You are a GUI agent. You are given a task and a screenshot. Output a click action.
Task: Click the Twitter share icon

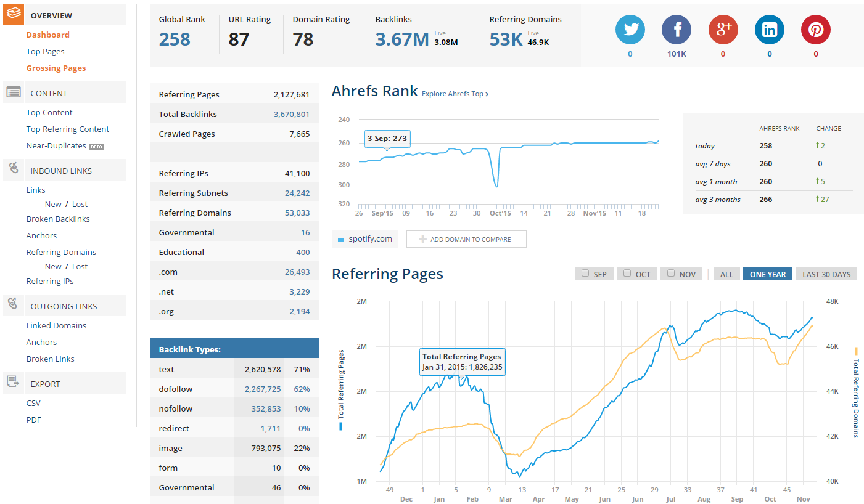630,30
